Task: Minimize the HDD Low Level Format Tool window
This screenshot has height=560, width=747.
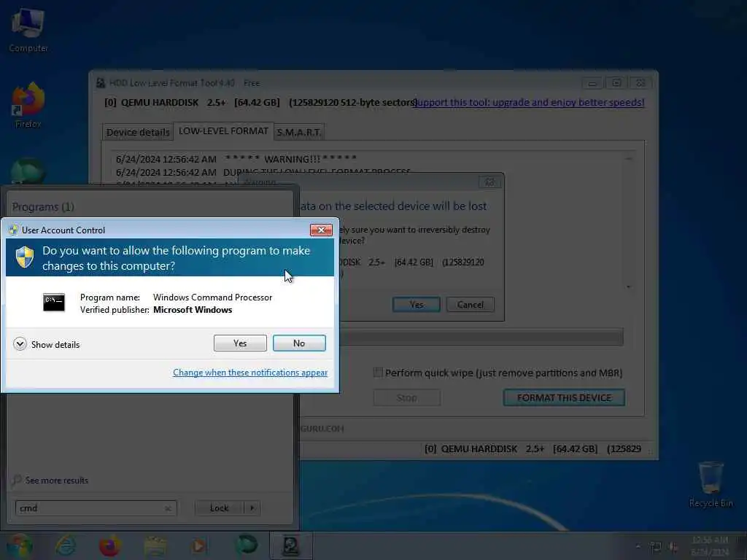Action: pyautogui.click(x=592, y=83)
